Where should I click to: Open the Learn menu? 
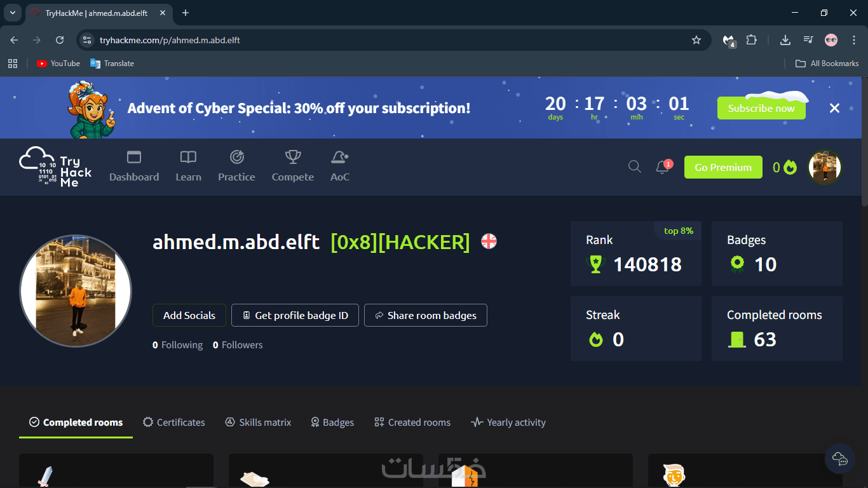click(x=188, y=167)
